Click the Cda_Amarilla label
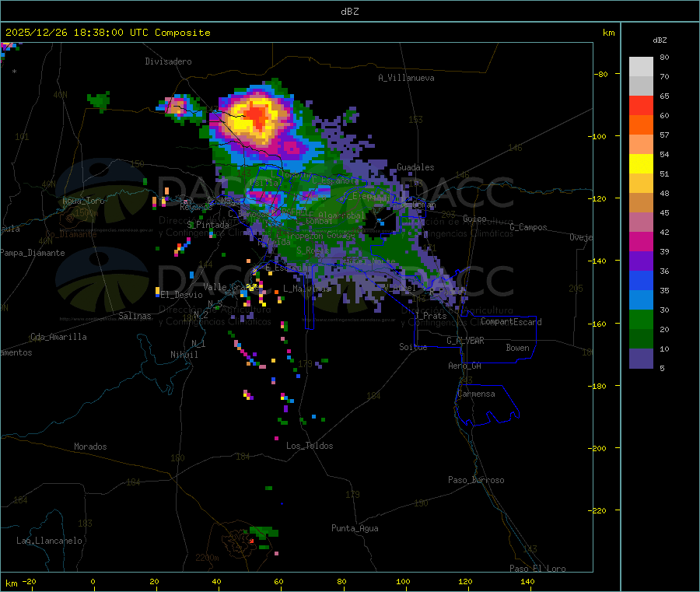The height and width of the screenshot is (592, 700). pos(58,337)
